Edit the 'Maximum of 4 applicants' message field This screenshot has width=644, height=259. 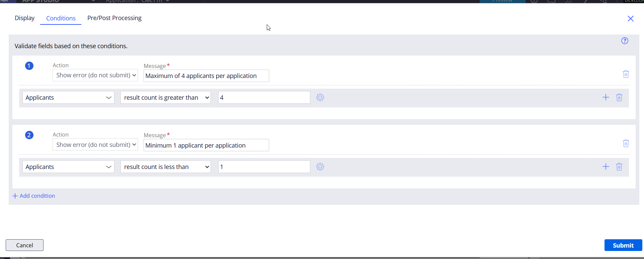pyautogui.click(x=206, y=76)
